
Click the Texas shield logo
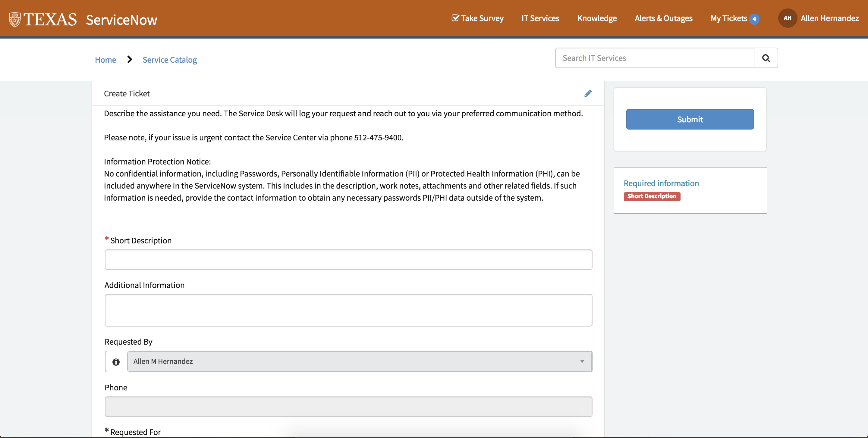click(x=15, y=20)
